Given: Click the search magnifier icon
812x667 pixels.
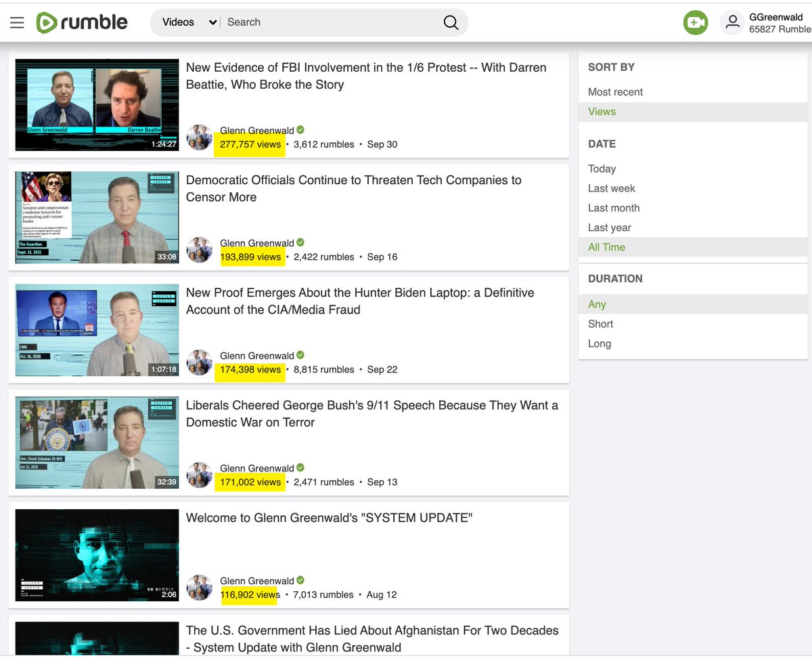Looking at the screenshot, I should click(451, 22).
